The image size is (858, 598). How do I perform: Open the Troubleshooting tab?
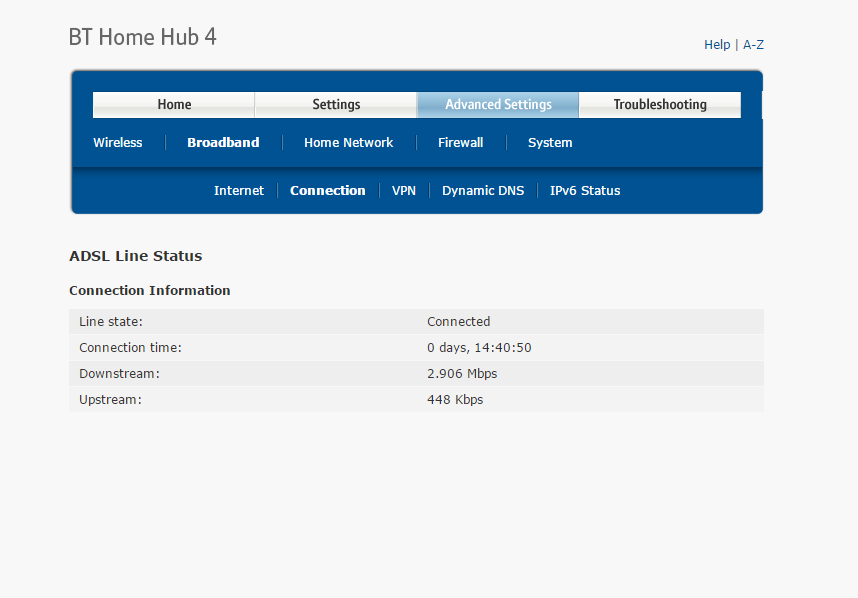coord(660,104)
